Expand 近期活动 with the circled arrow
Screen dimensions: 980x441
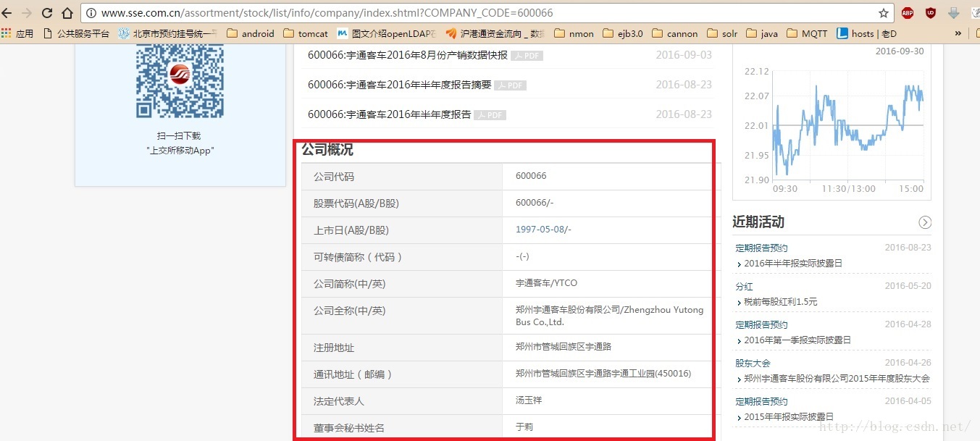(x=925, y=222)
